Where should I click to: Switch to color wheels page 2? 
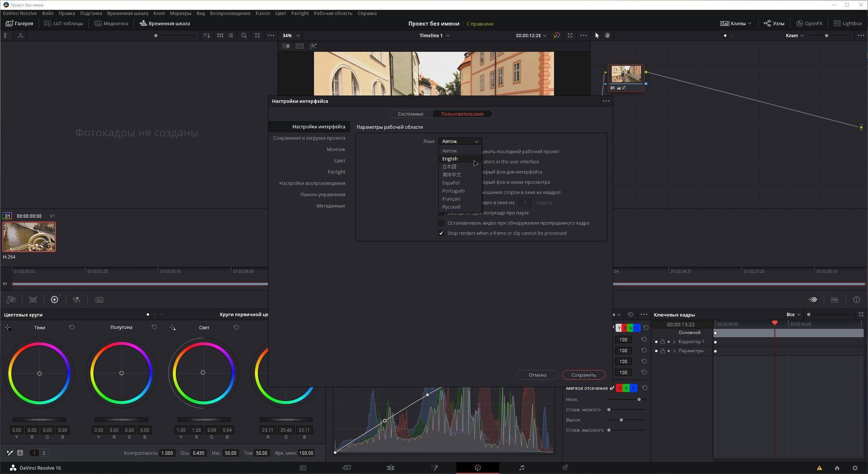tap(44, 453)
